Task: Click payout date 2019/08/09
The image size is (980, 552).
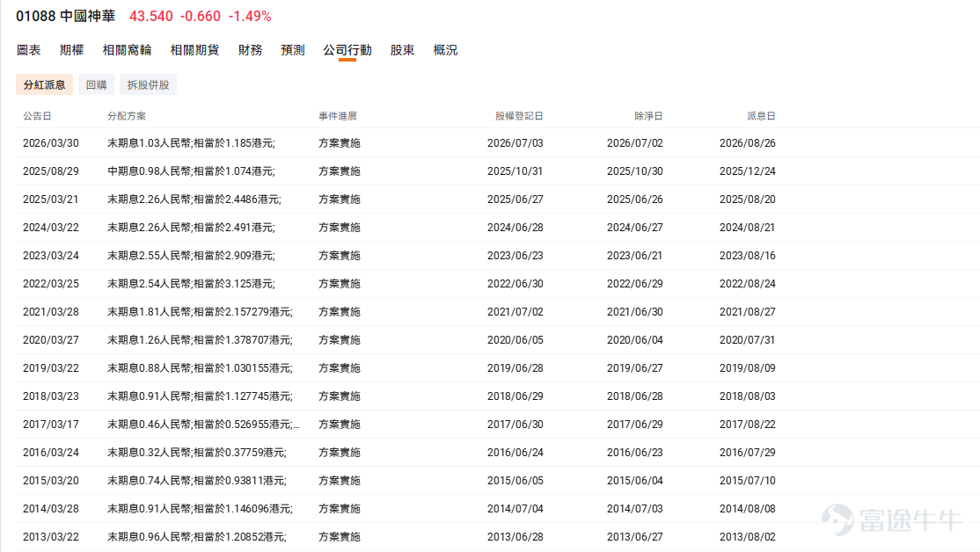Action: coord(748,367)
